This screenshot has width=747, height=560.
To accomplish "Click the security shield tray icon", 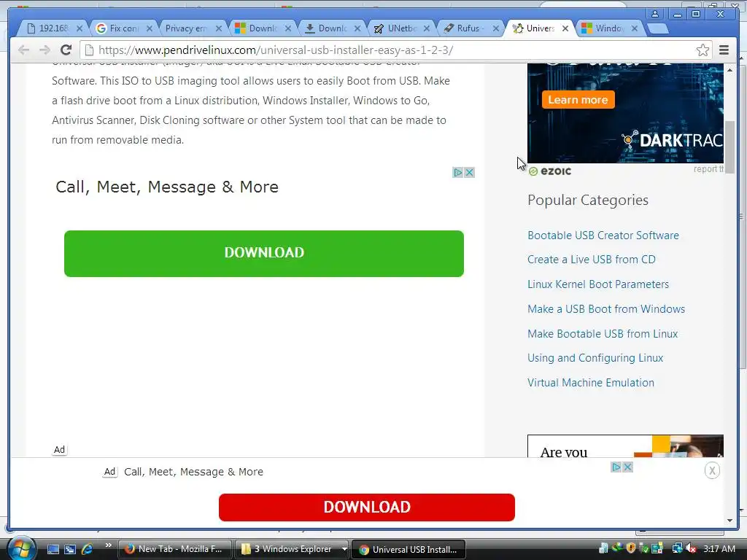I will pyautogui.click(x=631, y=548).
